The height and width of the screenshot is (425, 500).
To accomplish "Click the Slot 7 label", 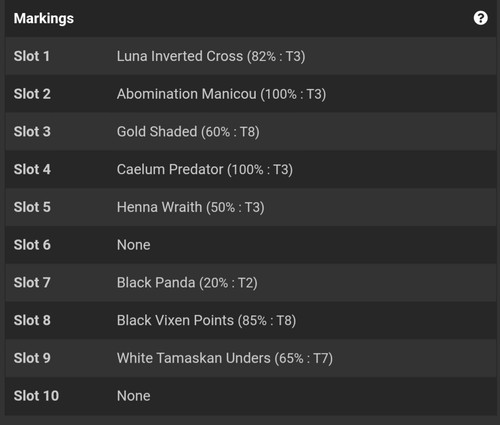I will (32, 283).
